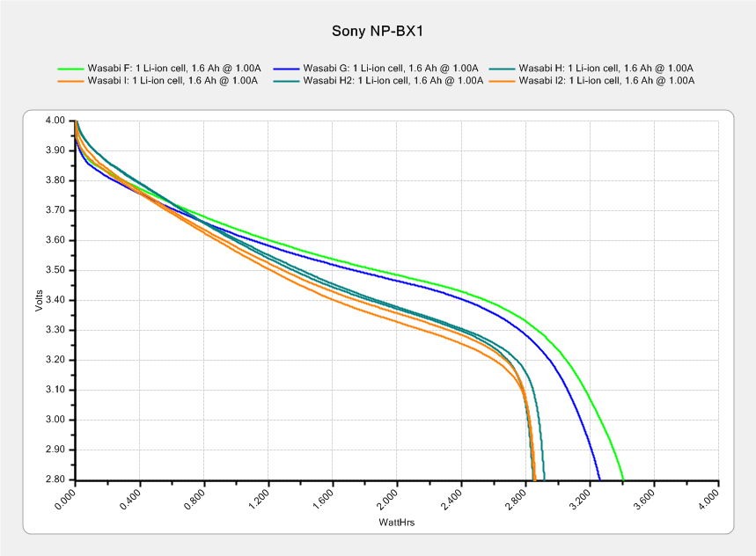
Task: Click the 4.00 tick on Volts axis
Action: pyautogui.click(x=55, y=121)
